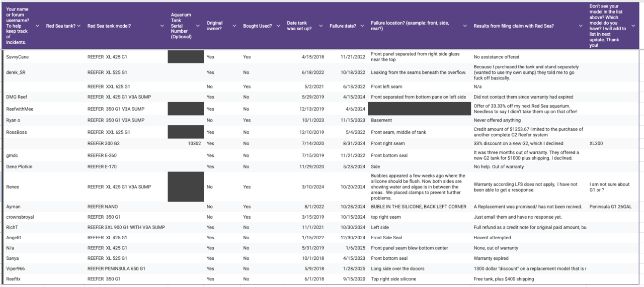Click the "XL200" model note cell
Viewport: 644px width, 287px height.
(x=613, y=143)
